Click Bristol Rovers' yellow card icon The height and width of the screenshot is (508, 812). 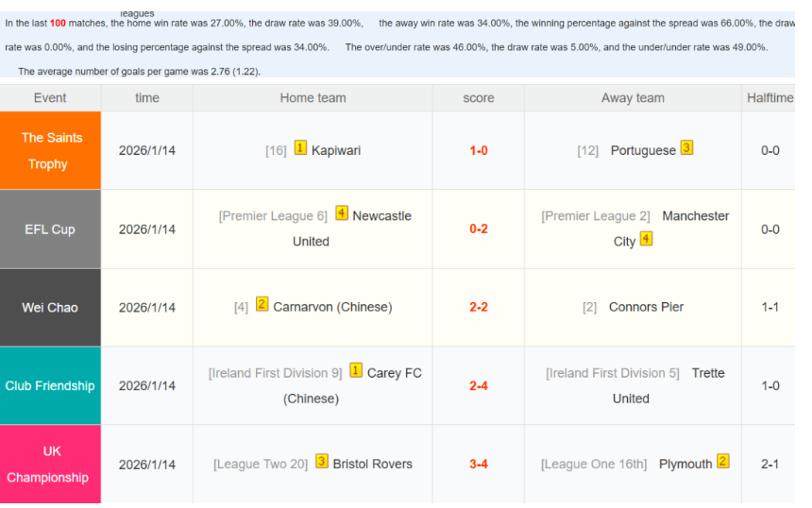[x=322, y=462]
